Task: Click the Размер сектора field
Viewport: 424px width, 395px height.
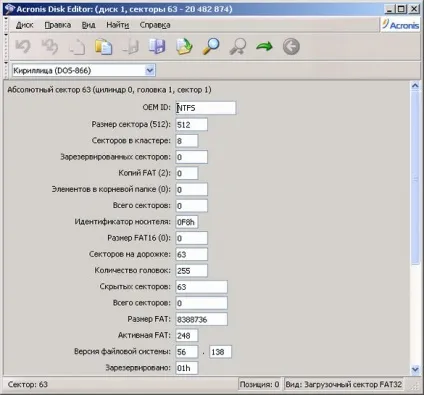Action: click(192, 124)
